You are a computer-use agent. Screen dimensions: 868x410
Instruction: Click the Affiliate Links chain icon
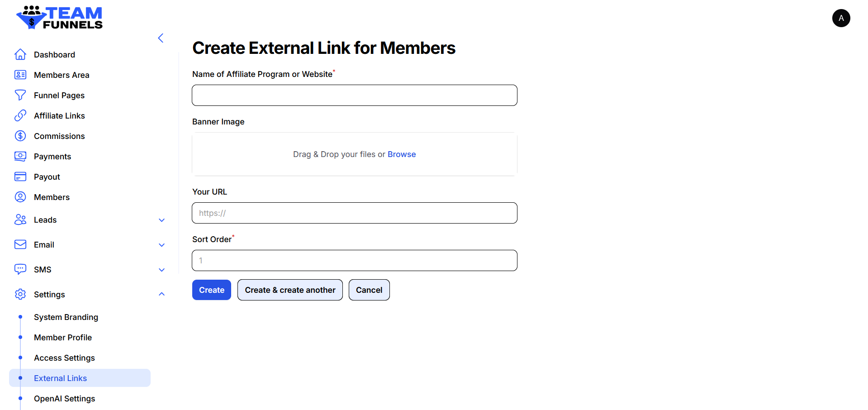coord(20,115)
